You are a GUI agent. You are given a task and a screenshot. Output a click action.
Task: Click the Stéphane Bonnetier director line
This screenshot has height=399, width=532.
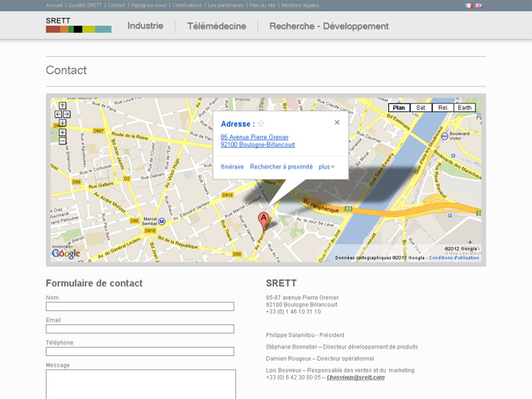pyautogui.click(x=342, y=346)
